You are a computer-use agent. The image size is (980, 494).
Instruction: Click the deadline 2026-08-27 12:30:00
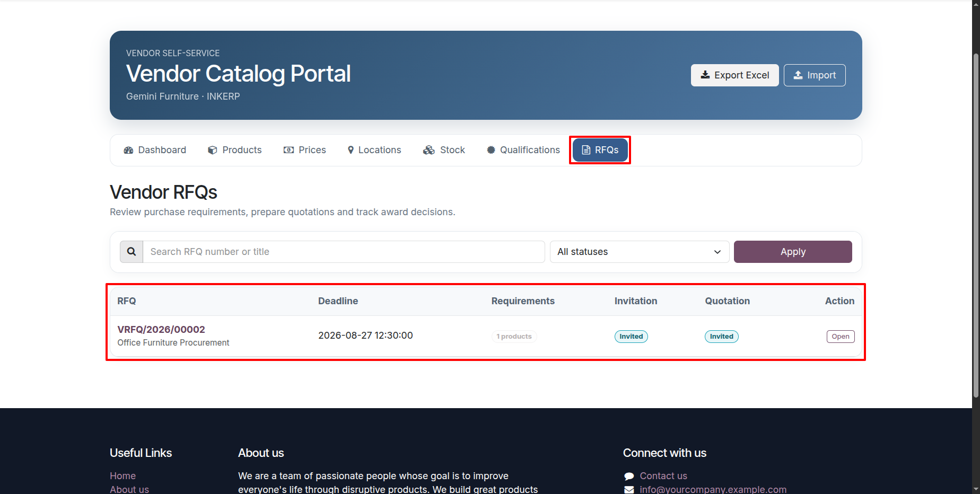tap(365, 336)
